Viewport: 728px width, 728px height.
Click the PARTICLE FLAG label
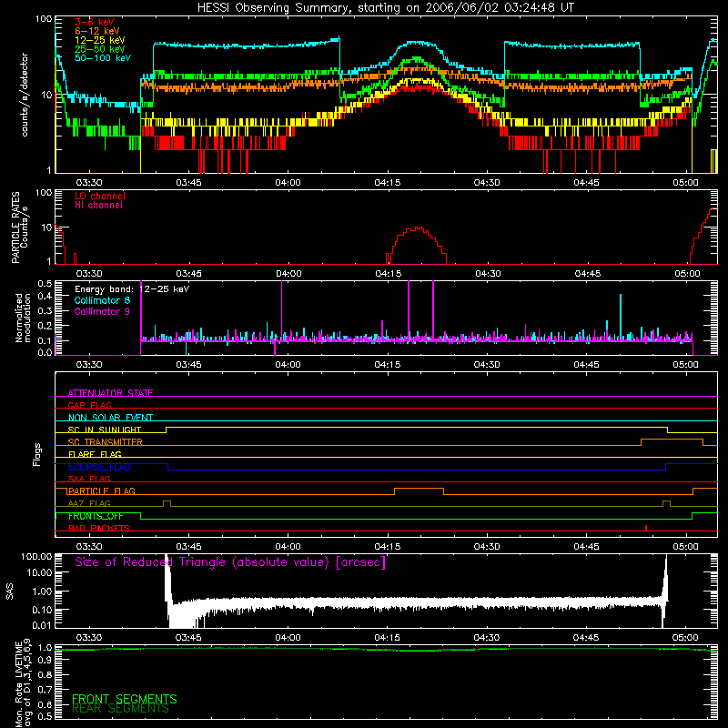pos(102,490)
